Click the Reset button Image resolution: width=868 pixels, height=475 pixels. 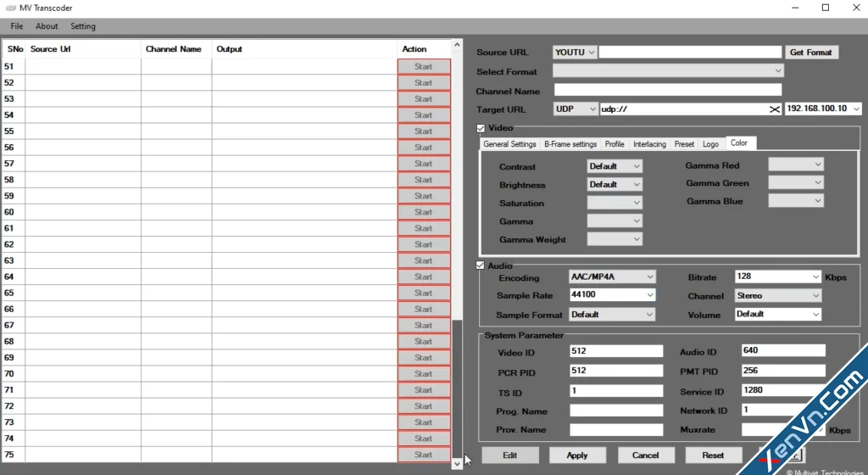point(713,455)
